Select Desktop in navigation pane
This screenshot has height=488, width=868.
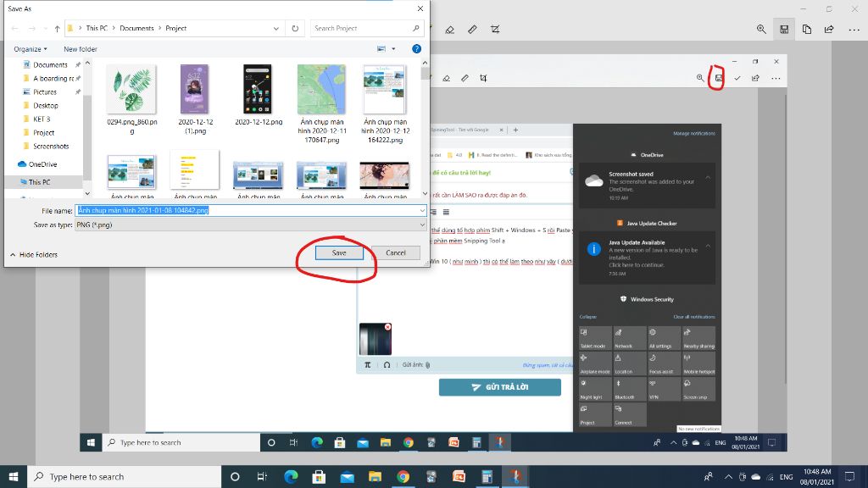tap(46, 105)
